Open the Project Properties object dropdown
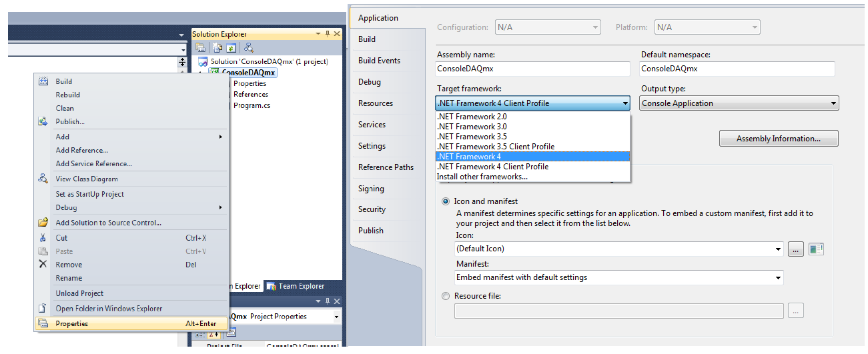 (x=336, y=317)
